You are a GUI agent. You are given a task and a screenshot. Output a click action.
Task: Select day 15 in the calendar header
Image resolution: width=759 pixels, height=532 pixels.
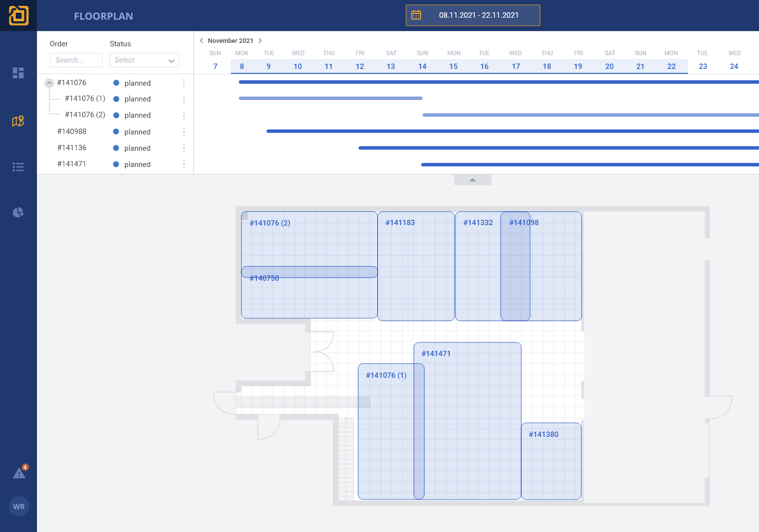pyautogui.click(x=453, y=66)
